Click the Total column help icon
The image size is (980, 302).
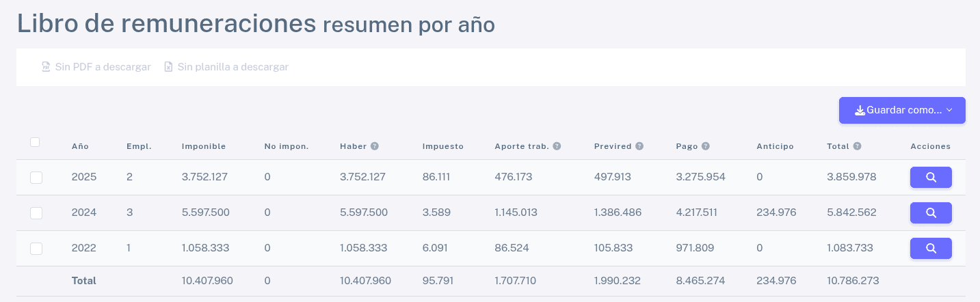857,146
